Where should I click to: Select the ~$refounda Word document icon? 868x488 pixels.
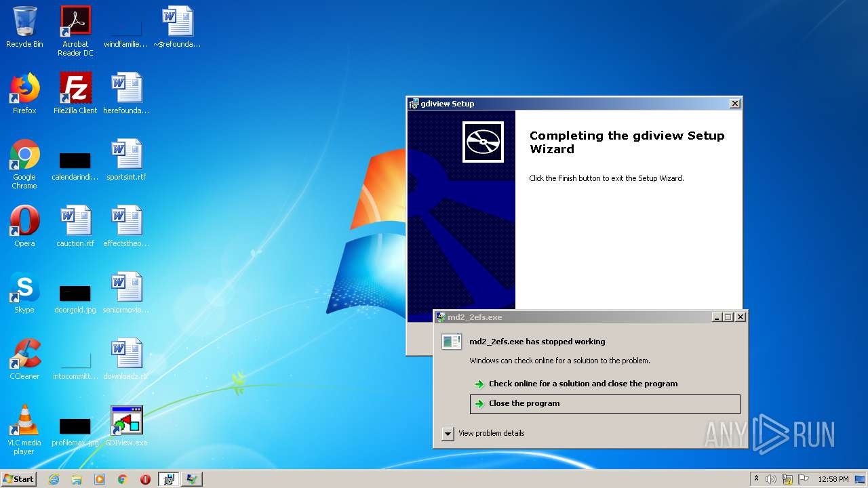177,27
